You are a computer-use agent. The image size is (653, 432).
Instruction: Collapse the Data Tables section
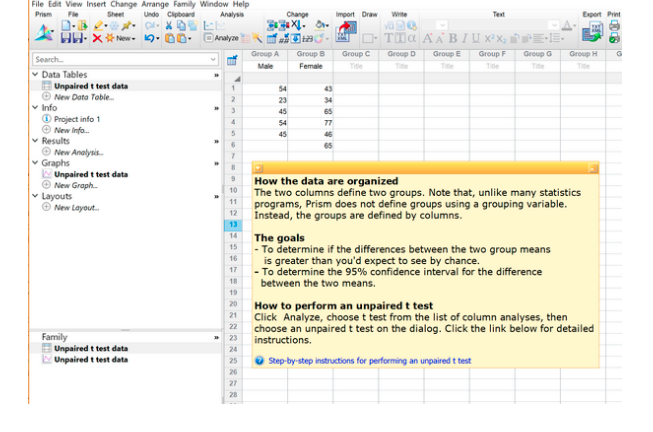[35, 74]
